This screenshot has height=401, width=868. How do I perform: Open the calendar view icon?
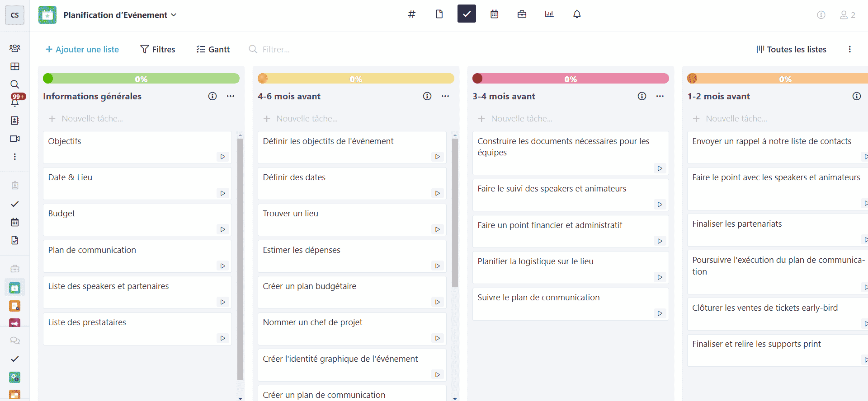click(x=495, y=14)
